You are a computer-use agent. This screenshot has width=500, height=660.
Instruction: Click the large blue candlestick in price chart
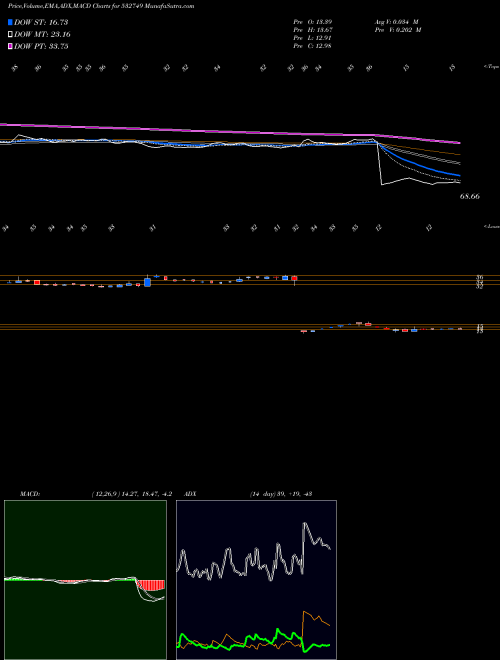coord(147,282)
